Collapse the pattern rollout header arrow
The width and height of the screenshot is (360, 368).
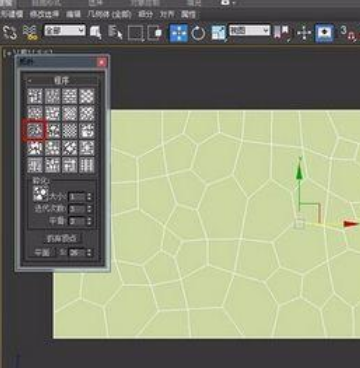[x=29, y=80]
